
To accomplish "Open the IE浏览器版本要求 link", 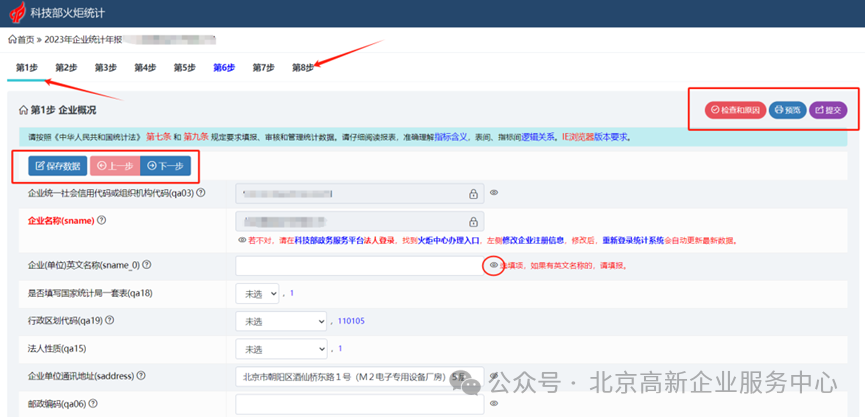I will (x=594, y=137).
